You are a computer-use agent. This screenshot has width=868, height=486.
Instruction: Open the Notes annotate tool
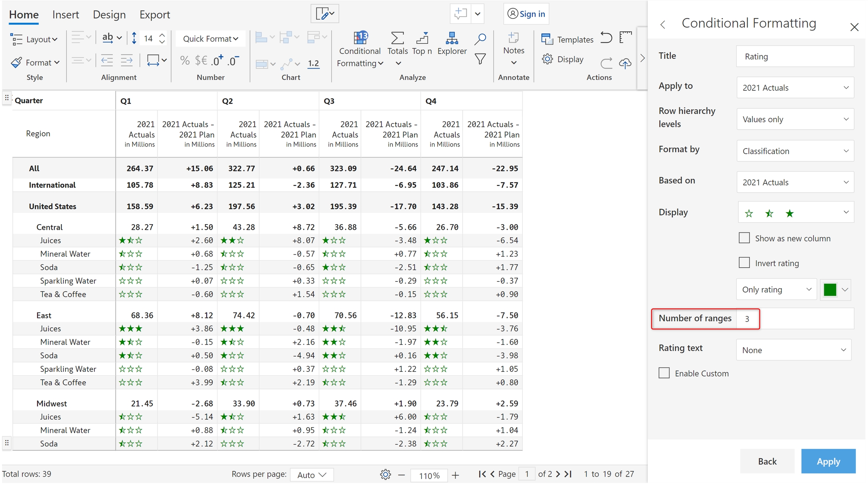(x=513, y=38)
